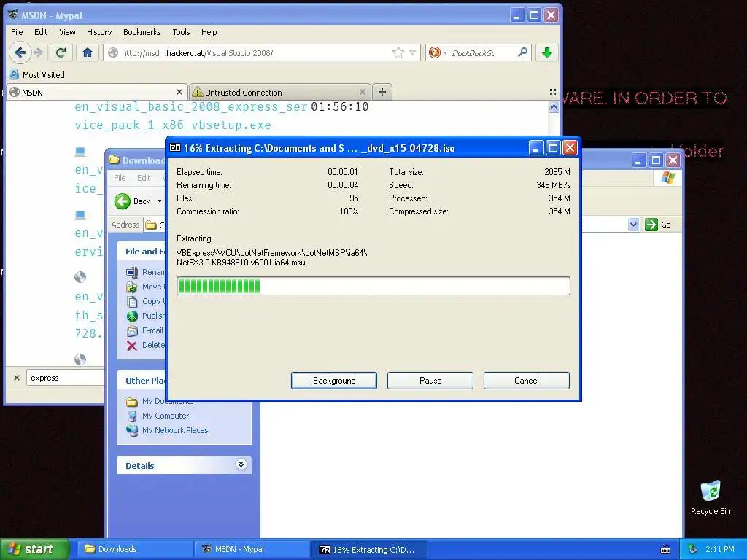Open the Edit menu in Mypal
Viewport: 747px width, 560px height.
click(x=41, y=32)
